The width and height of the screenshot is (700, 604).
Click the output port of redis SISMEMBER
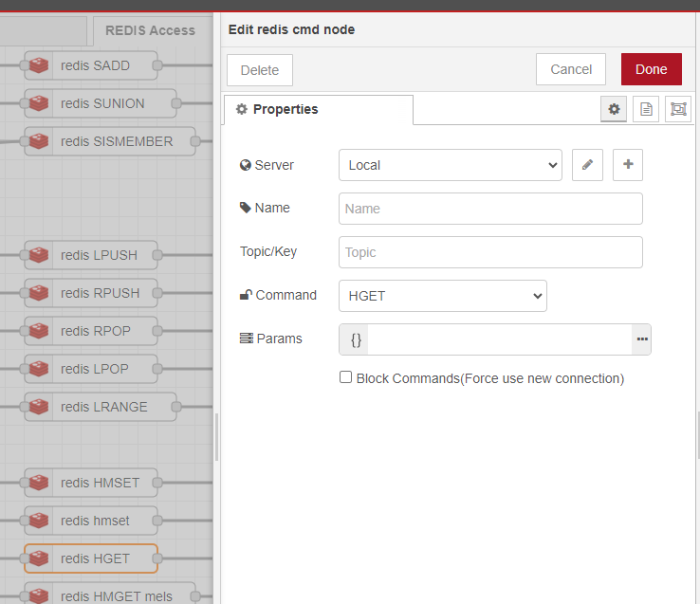click(195, 141)
